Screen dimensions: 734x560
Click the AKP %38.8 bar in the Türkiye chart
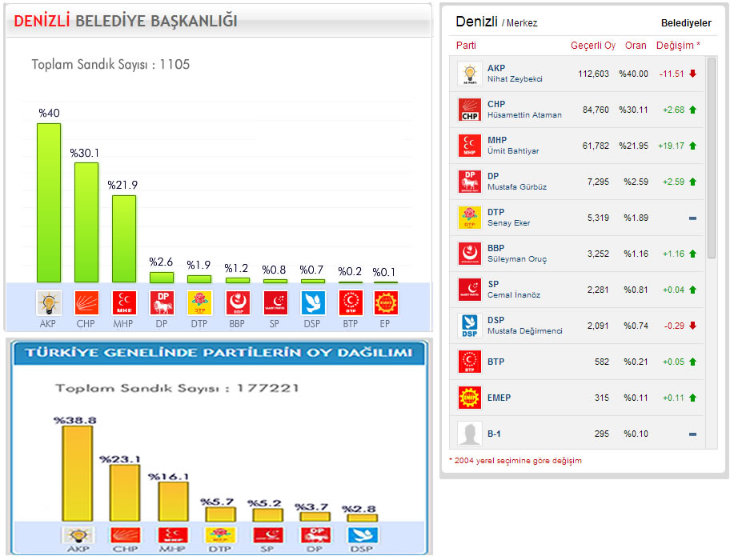(x=78, y=473)
